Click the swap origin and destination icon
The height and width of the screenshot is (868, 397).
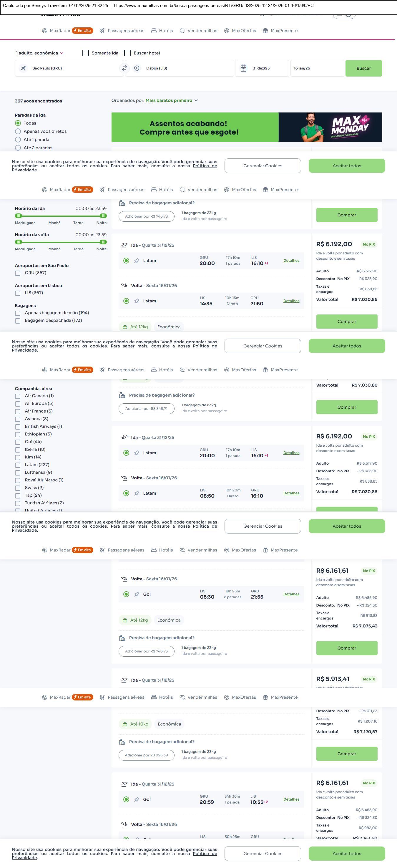pos(124,68)
